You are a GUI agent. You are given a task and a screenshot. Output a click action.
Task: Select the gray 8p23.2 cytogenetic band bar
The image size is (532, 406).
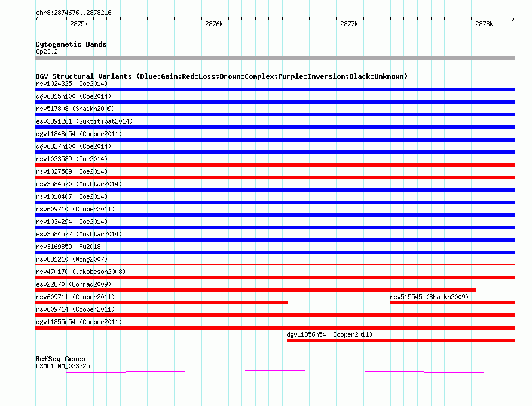(275, 58)
